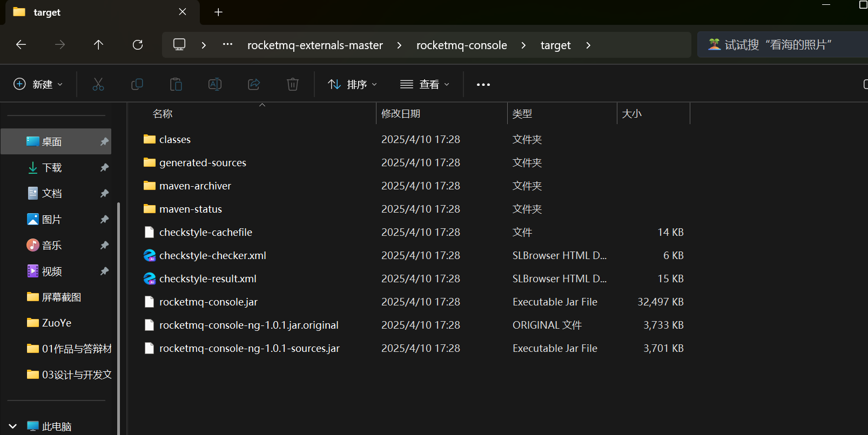The height and width of the screenshot is (435, 868).
Task: Click the Cut scissors icon
Action: point(98,84)
